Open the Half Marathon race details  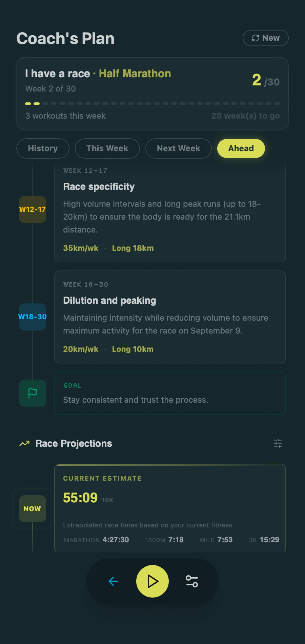pyautogui.click(x=135, y=74)
